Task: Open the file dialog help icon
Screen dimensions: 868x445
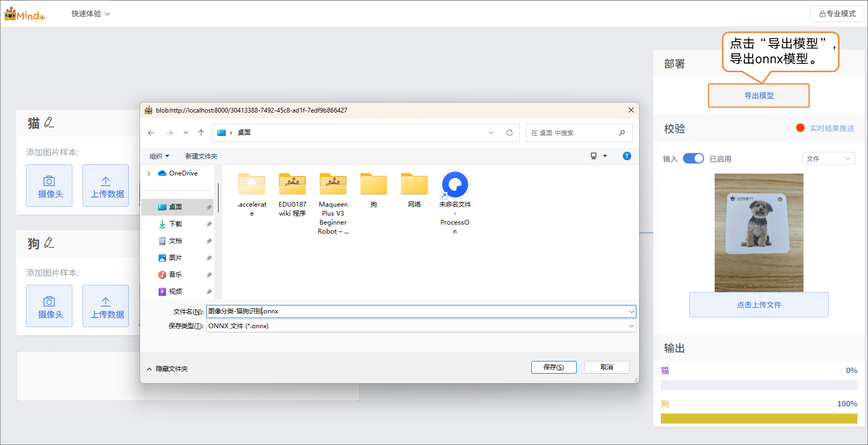Action: pos(626,156)
